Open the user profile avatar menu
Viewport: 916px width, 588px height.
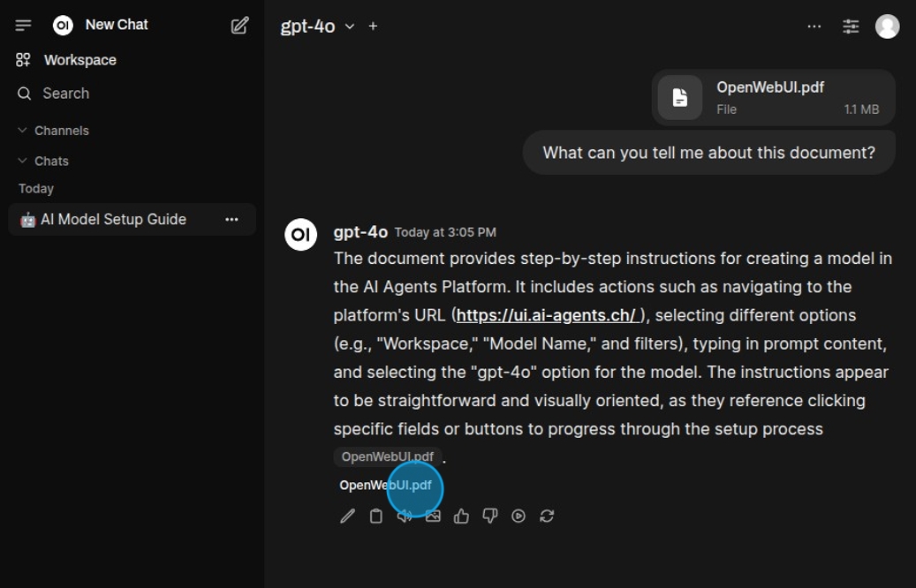point(887,26)
